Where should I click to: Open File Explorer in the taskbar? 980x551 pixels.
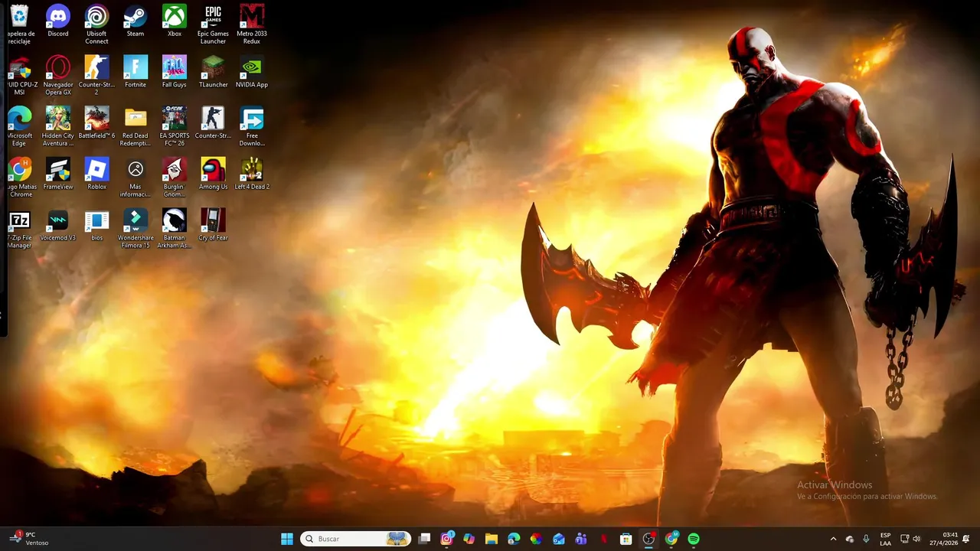[492, 539]
